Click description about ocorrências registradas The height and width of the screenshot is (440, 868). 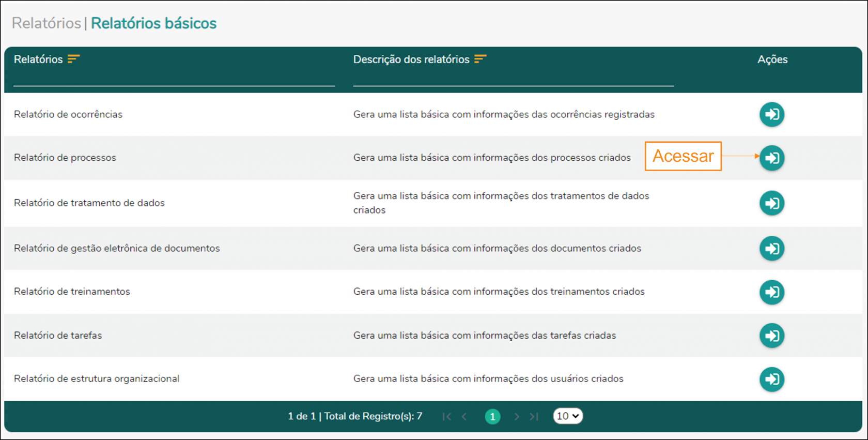pyautogui.click(x=504, y=114)
